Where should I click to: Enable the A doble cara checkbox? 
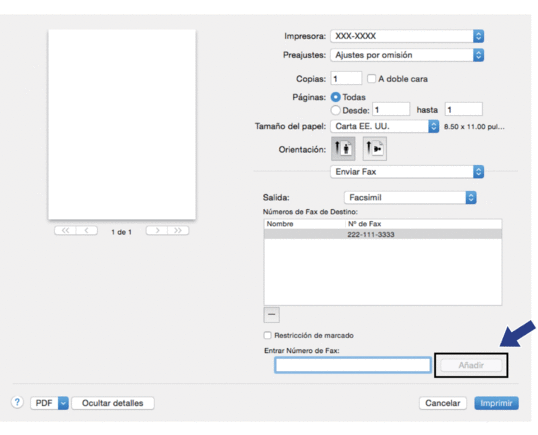(371, 79)
